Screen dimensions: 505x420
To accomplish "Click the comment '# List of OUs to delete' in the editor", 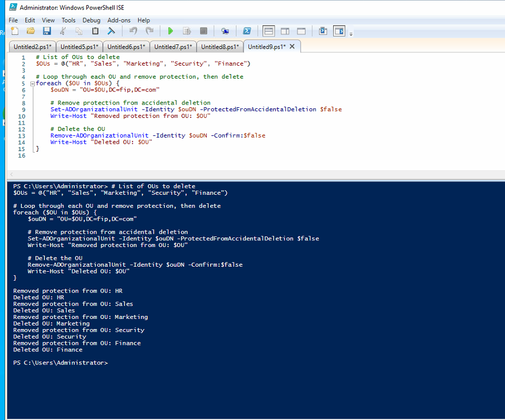I will tap(78, 57).
